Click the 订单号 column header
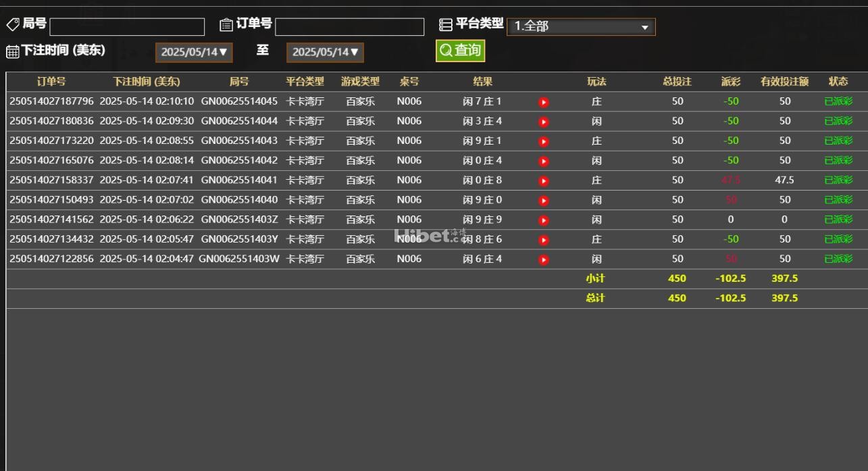The image size is (868, 471). (x=51, y=82)
